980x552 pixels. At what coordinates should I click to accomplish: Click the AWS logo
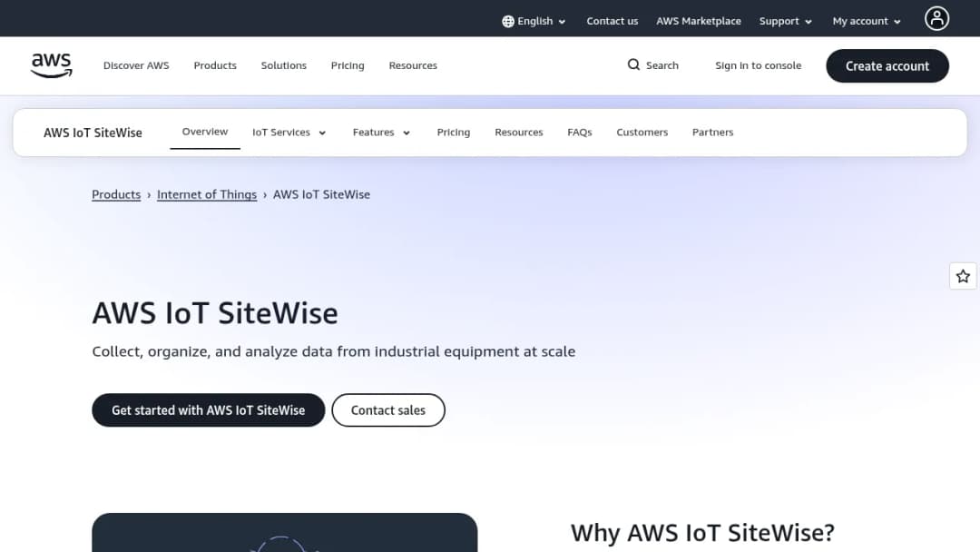51,65
